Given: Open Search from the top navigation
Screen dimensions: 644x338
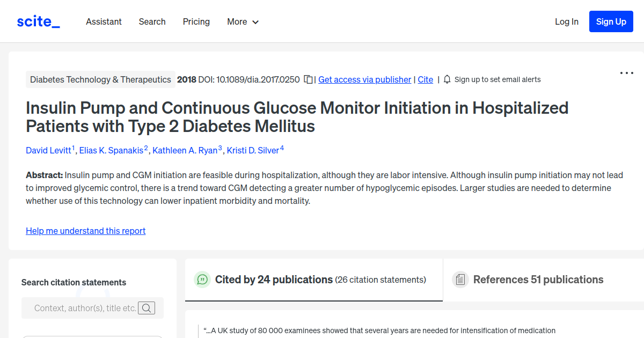Looking at the screenshot, I should pyautogui.click(x=152, y=21).
